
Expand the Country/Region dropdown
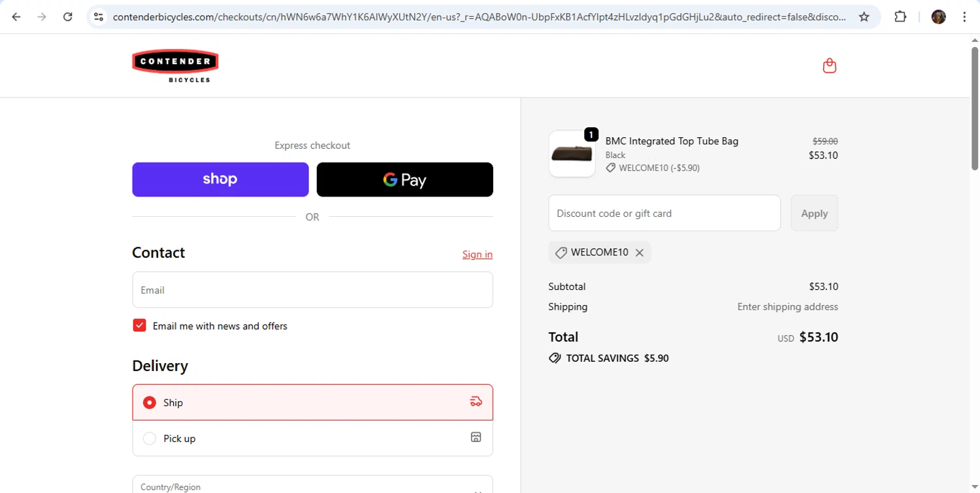tap(312, 485)
